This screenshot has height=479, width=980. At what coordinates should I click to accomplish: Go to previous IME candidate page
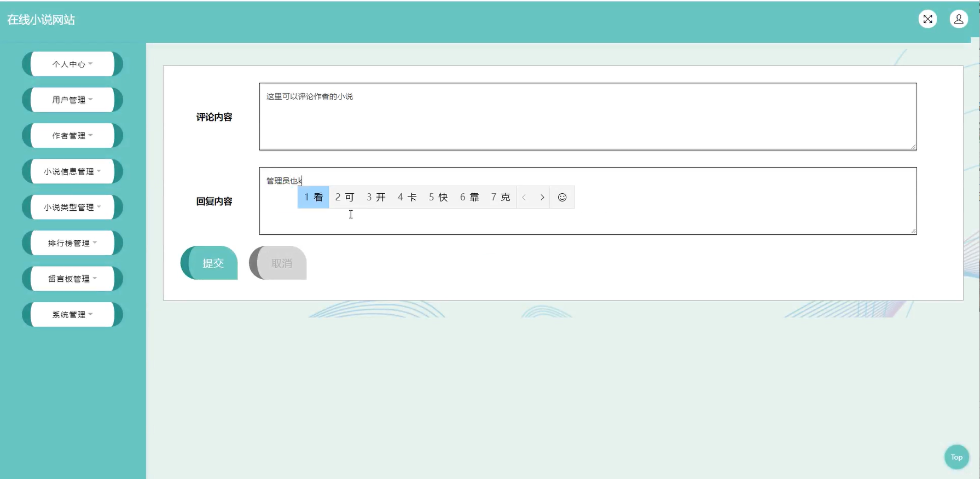[524, 197]
